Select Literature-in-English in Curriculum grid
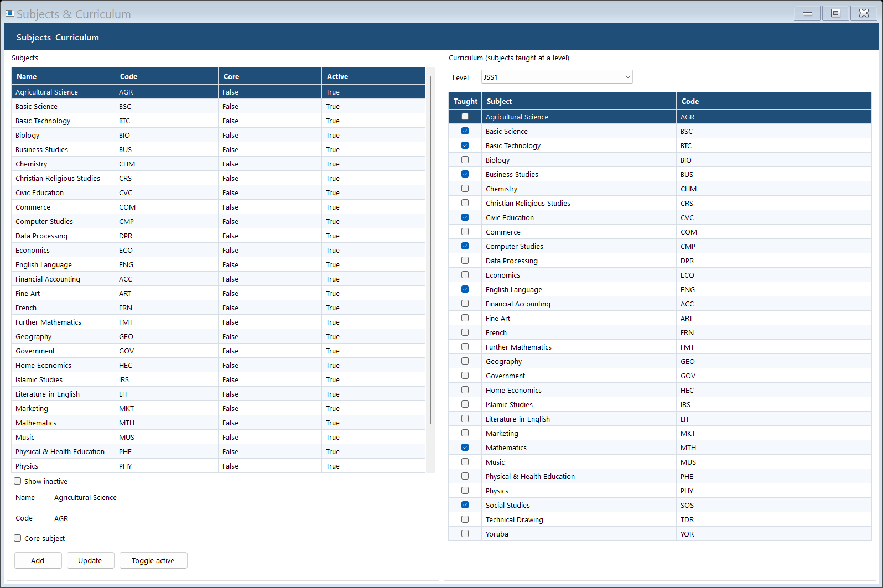883x588 pixels. (660, 419)
